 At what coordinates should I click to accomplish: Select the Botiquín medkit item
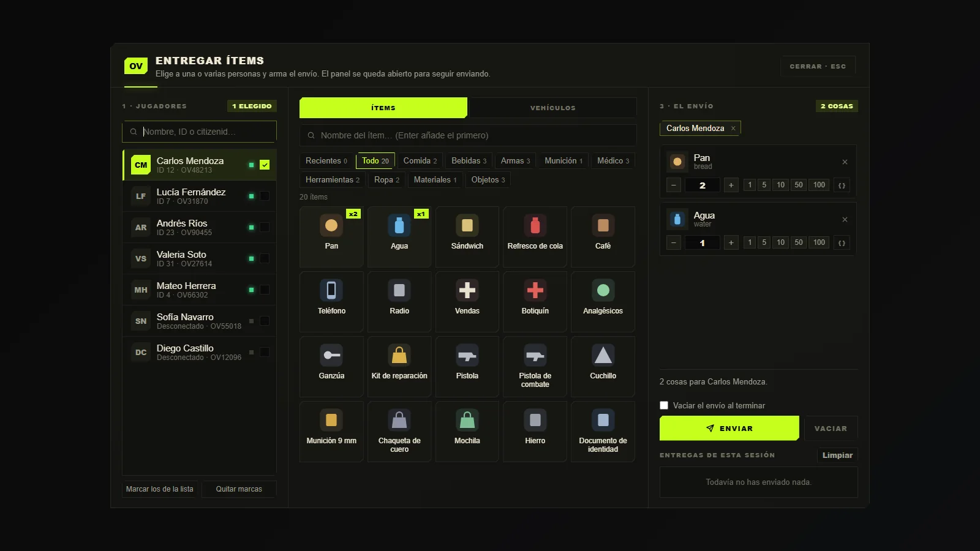535,301
